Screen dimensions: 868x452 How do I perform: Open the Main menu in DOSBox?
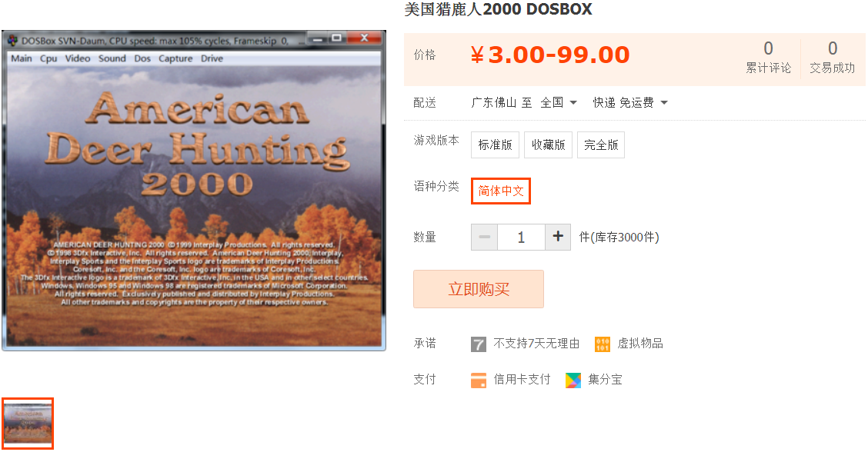[x=21, y=58]
